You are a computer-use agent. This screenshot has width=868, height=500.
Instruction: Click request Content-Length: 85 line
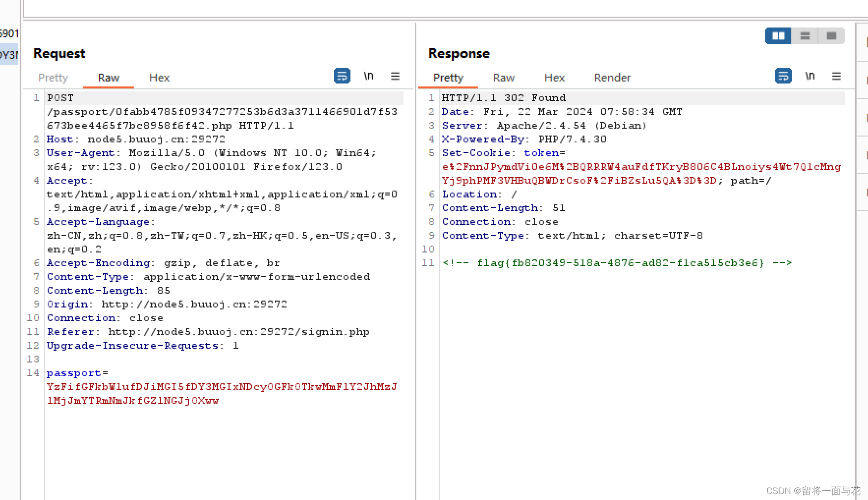109,290
